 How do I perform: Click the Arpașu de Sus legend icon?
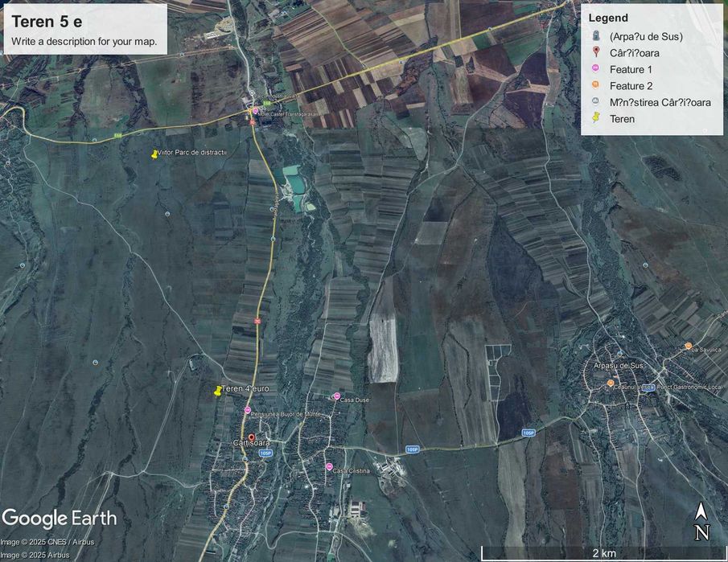(596, 36)
